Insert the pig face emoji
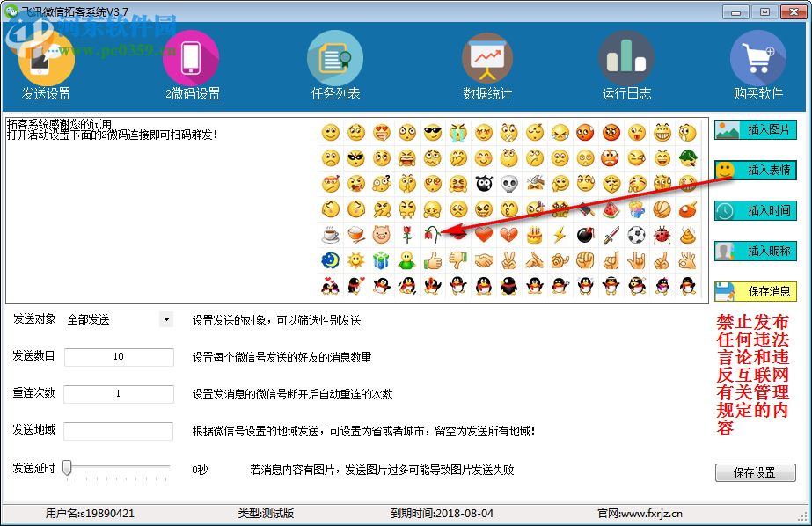The image size is (812, 526). coord(381,235)
